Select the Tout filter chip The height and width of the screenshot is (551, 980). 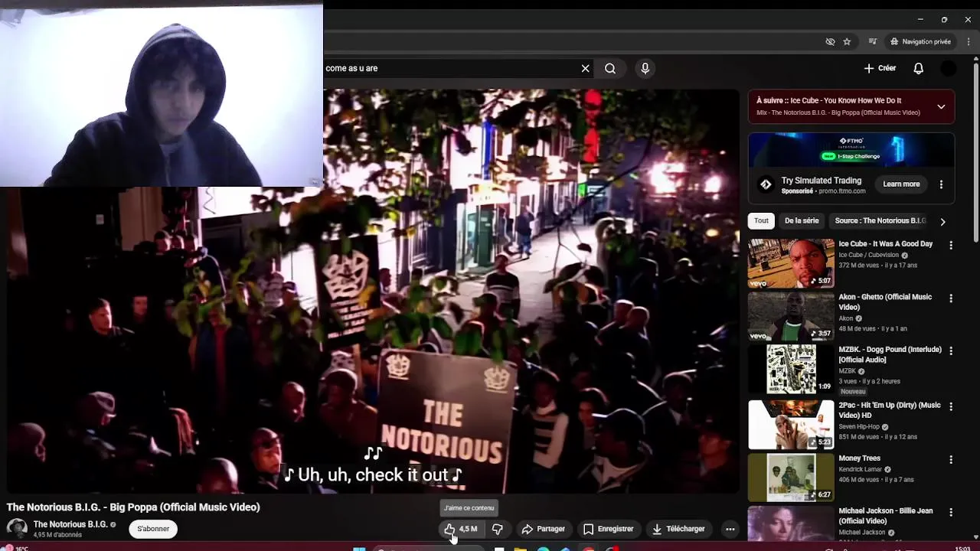(761, 221)
